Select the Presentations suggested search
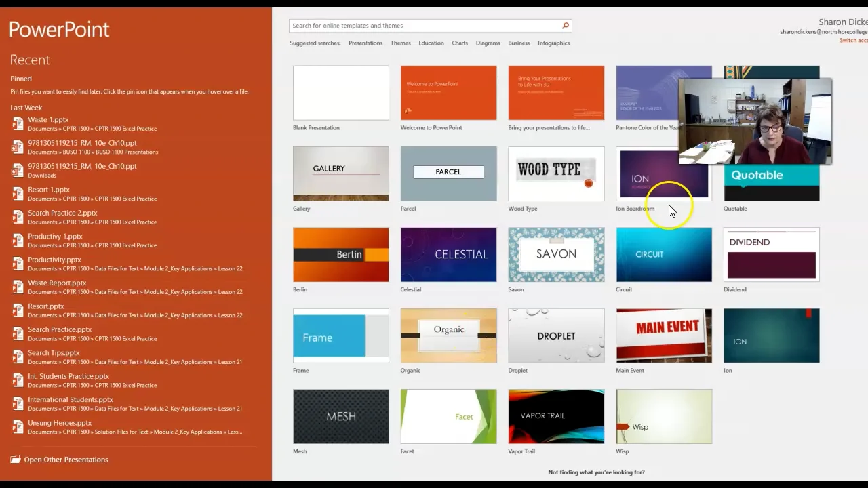Image resolution: width=868 pixels, height=488 pixels. pyautogui.click(x=366, y=43)
